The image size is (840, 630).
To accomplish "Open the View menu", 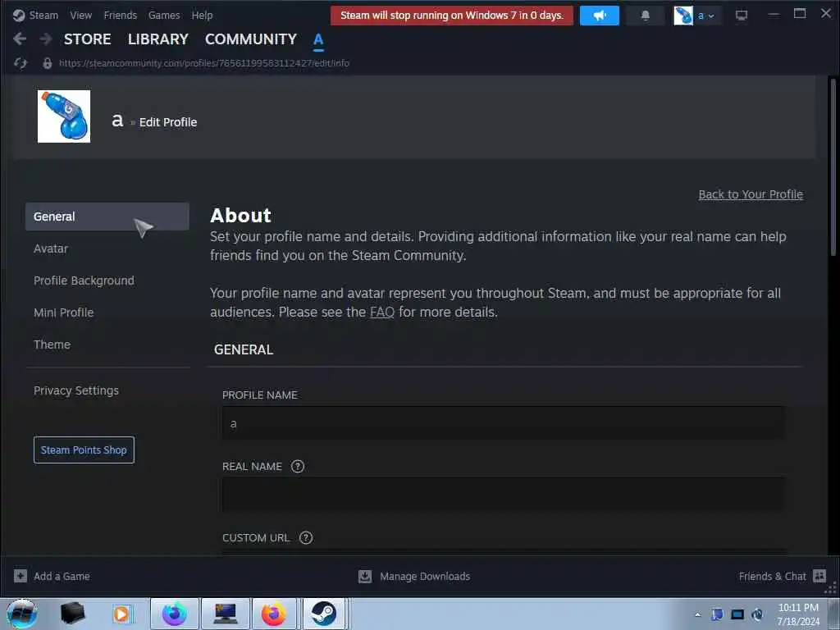I will [81, 16].
